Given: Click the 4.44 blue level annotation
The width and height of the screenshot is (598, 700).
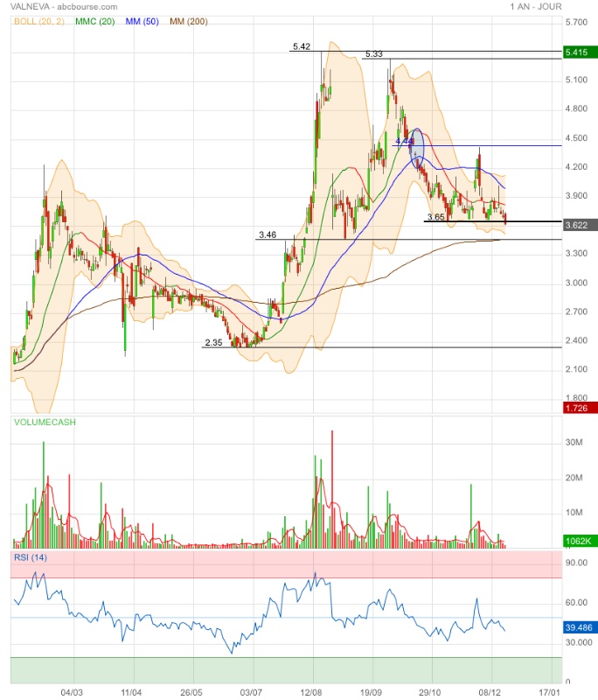Looking at the screenshot, I should click(x=404, y=141).
